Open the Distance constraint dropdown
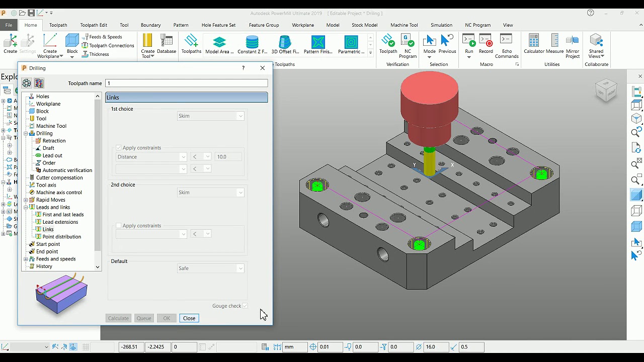Image resolution: width=644 pixels, height=362 pixels. tap(151, 157)
